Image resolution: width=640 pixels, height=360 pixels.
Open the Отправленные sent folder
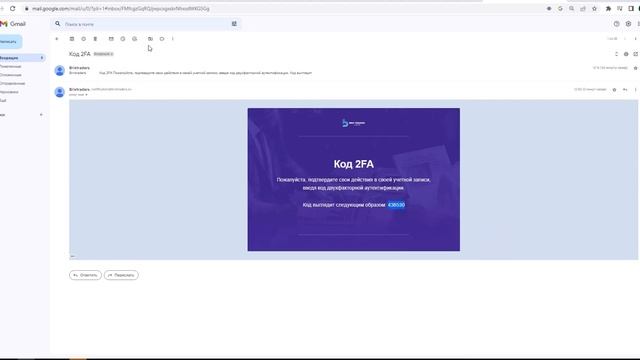12,84
